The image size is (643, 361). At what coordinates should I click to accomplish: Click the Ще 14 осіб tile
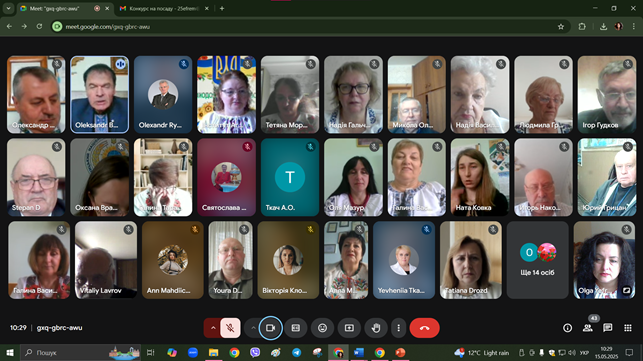pos(537,260)
